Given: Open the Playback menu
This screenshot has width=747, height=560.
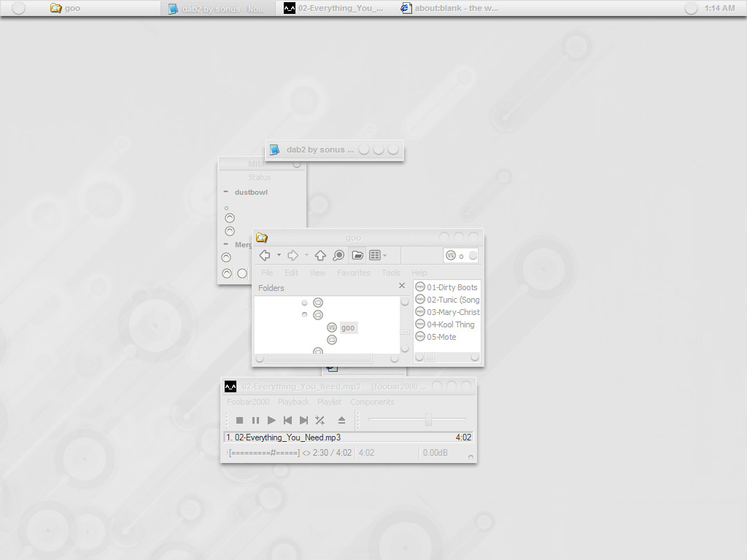Looking at the screenshot, I should point(293,402).
